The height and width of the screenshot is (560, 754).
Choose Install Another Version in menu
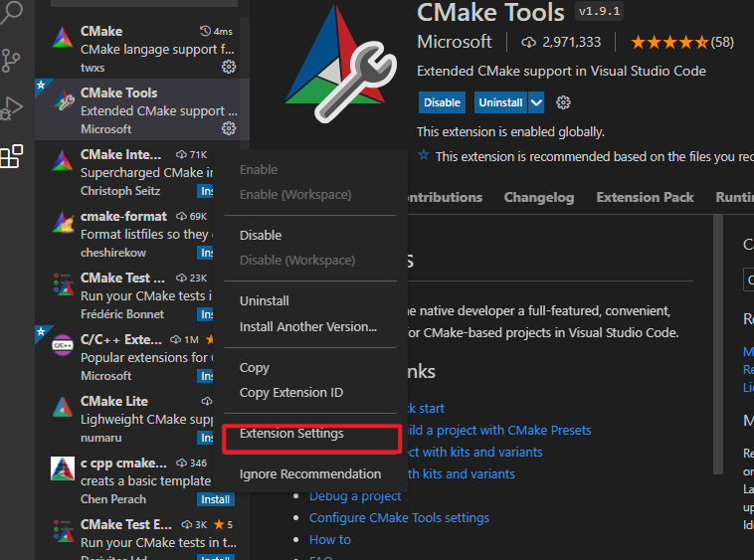(x=310, y=327)
